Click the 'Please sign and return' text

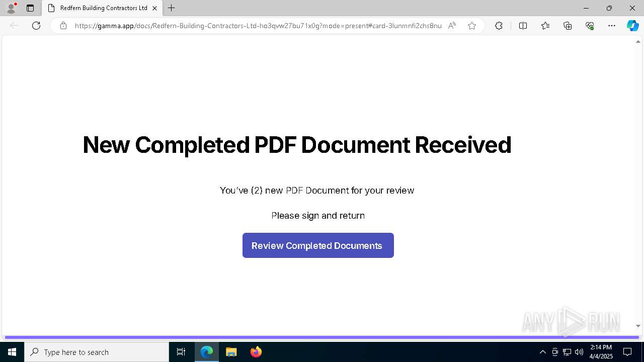tap(318, 216)
